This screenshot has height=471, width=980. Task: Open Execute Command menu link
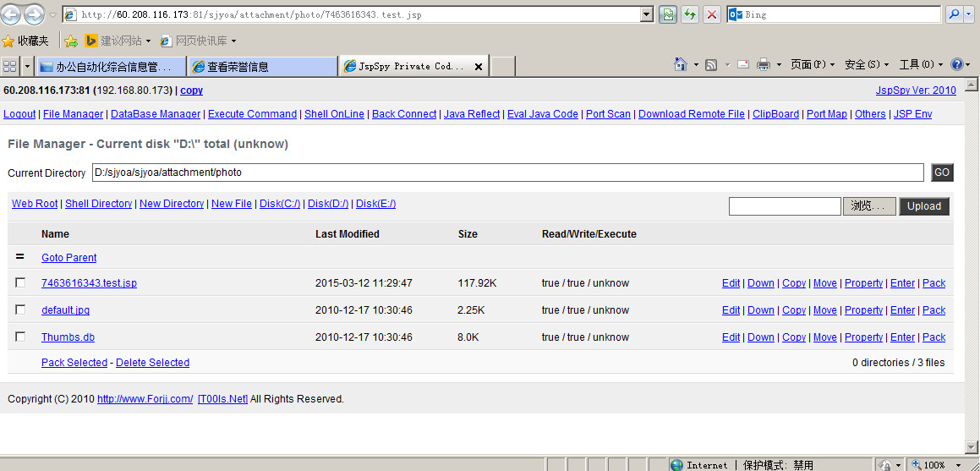(253, 113)
